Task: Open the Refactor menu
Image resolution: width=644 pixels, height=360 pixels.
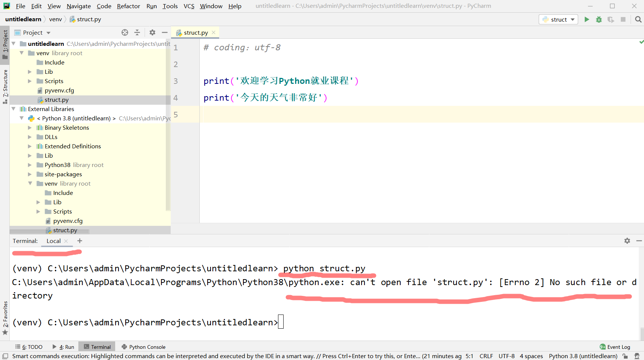Action: pyautogui.click(x=129, y=6)
